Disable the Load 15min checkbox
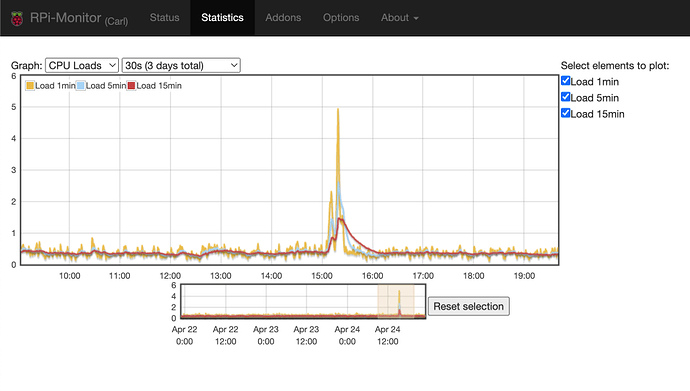This screenshot has height=391, width=690. point(565,113)
